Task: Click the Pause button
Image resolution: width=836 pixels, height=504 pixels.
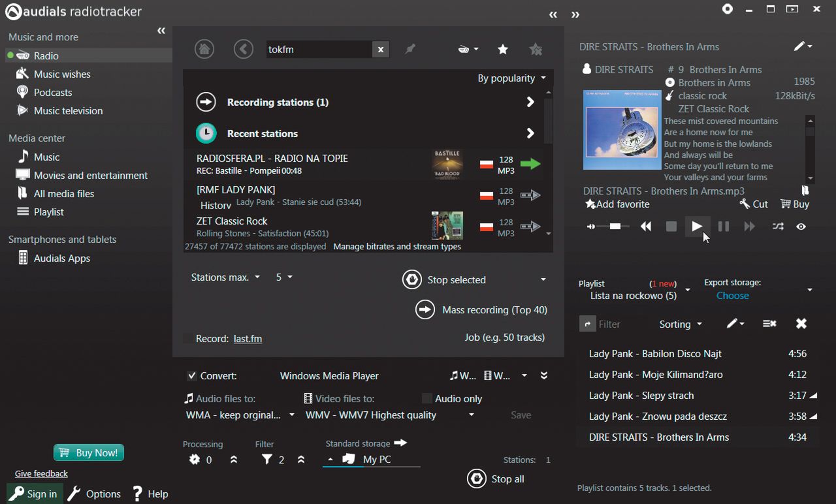Action: pyautogui.click(x=723, y=227)
